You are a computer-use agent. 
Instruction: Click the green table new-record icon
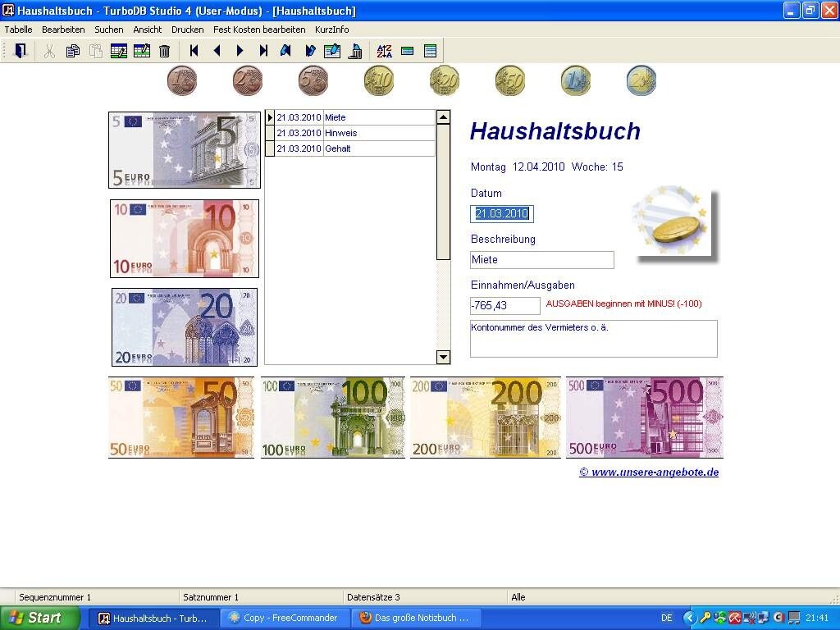click(118, 51)
